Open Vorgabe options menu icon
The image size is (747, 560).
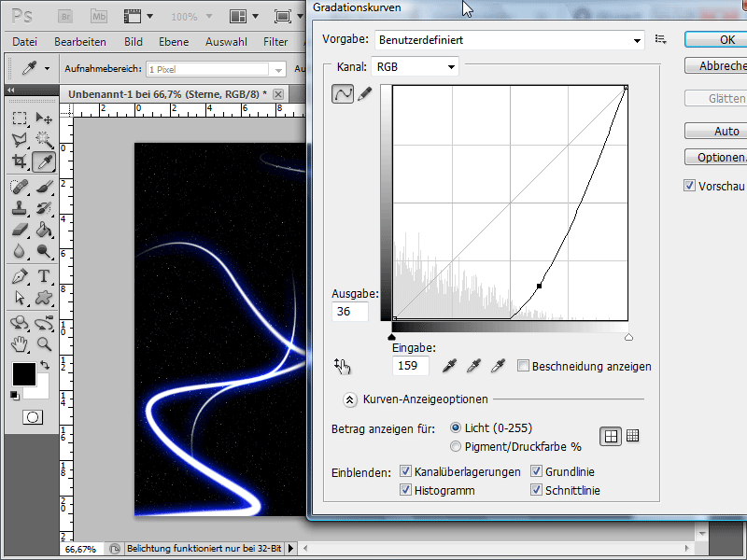661,39
